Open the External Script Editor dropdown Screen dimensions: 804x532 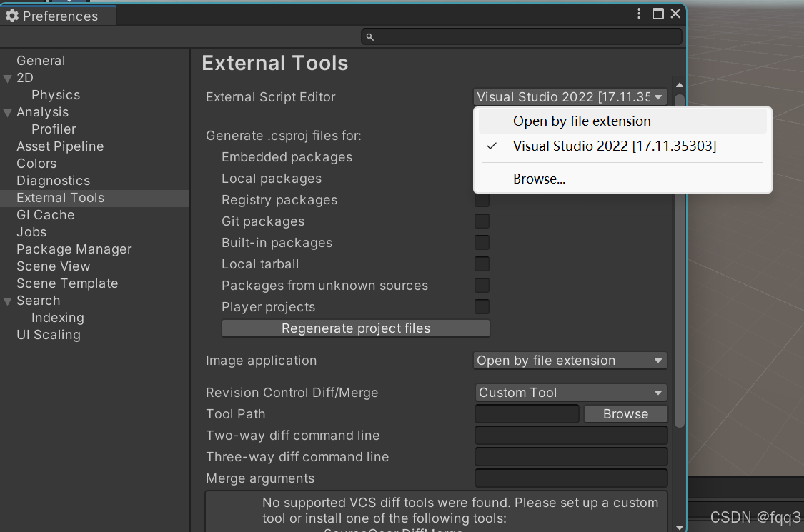coord(570,97)
